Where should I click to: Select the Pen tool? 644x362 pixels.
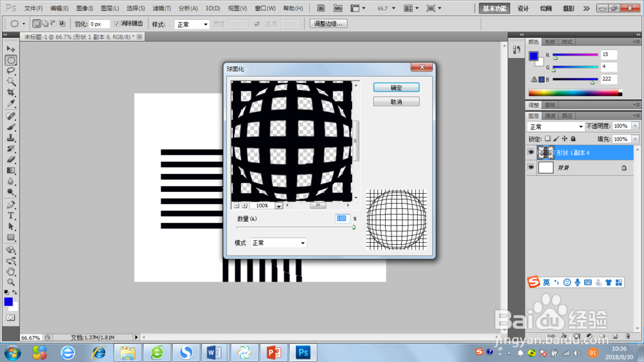pyautogui.click(x=11, y=205)
